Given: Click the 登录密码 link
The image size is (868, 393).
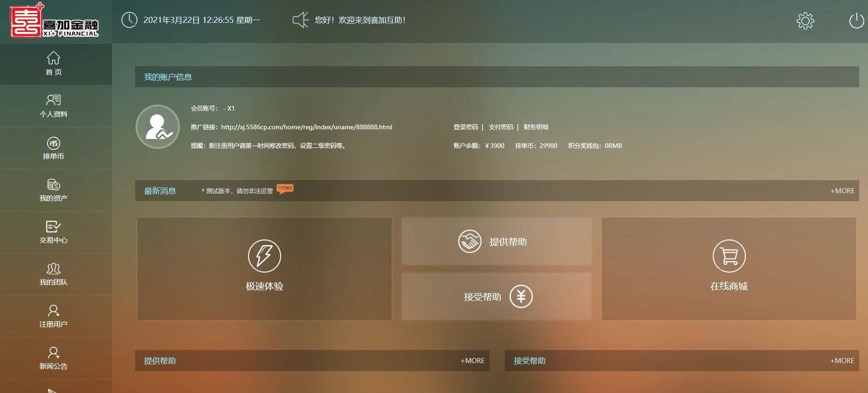Looking at the screenshot, I should coord(465,127).
